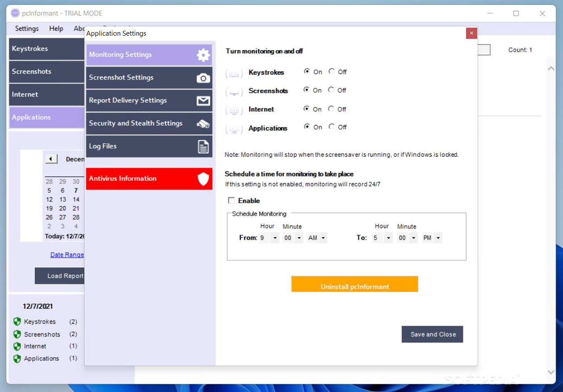The height and width of the screenshot is (392, 563).
Task: Turn Keystrokes monitoring On
Action: 307,71
